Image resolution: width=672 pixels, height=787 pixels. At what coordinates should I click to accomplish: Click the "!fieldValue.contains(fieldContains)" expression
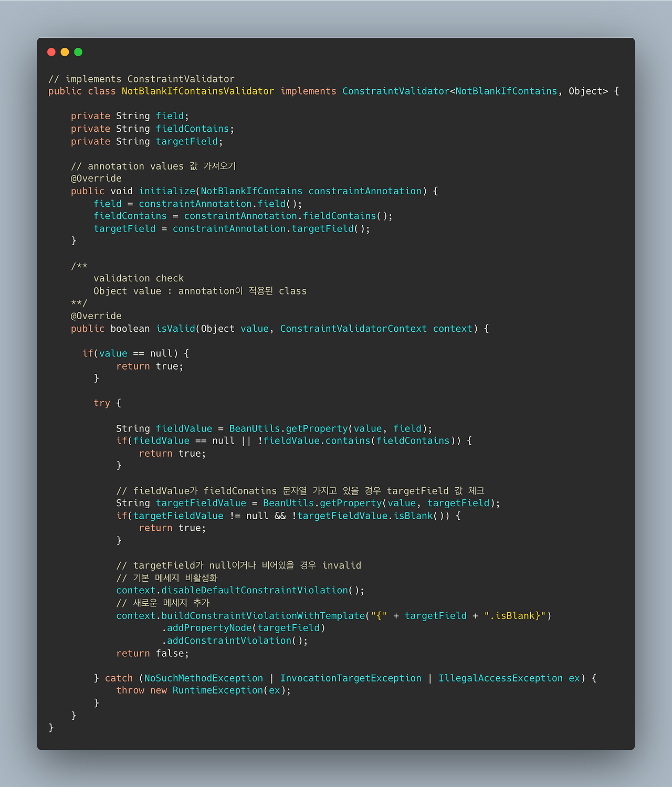[356, 441]
